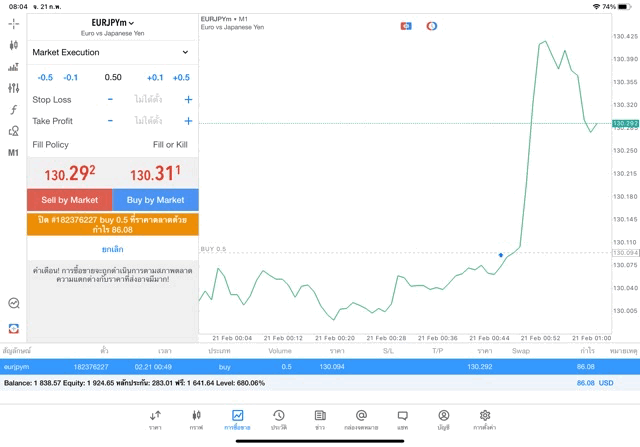Screen dimensions: 640x447
Task: Decrease the volume by 0.1
Action: coord(71,78)
